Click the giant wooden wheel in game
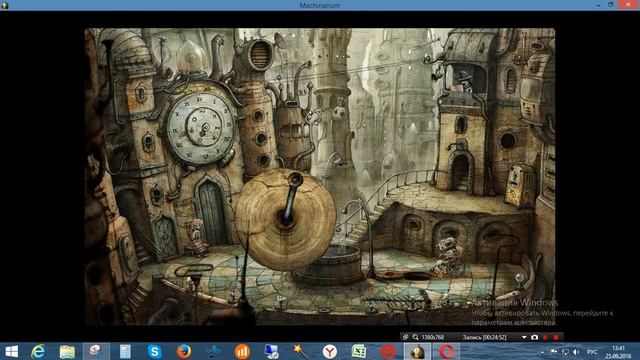This screenshot has width=640, height=360. 286,219
